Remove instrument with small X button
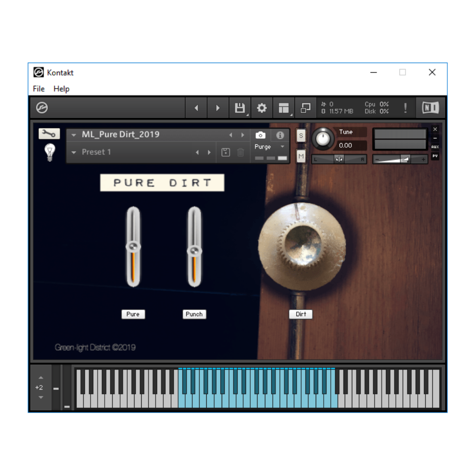This screenshot has width=476, height=476. 435,129
